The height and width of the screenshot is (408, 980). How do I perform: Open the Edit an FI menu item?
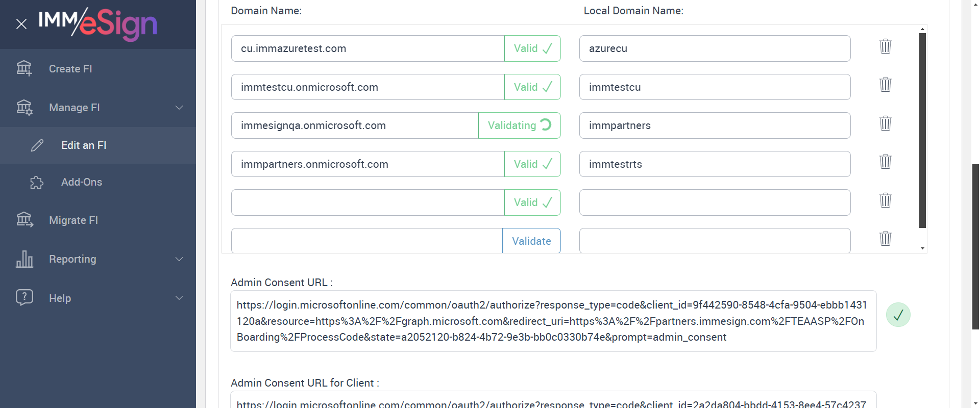pyautogui.click(x=84, y=145)
